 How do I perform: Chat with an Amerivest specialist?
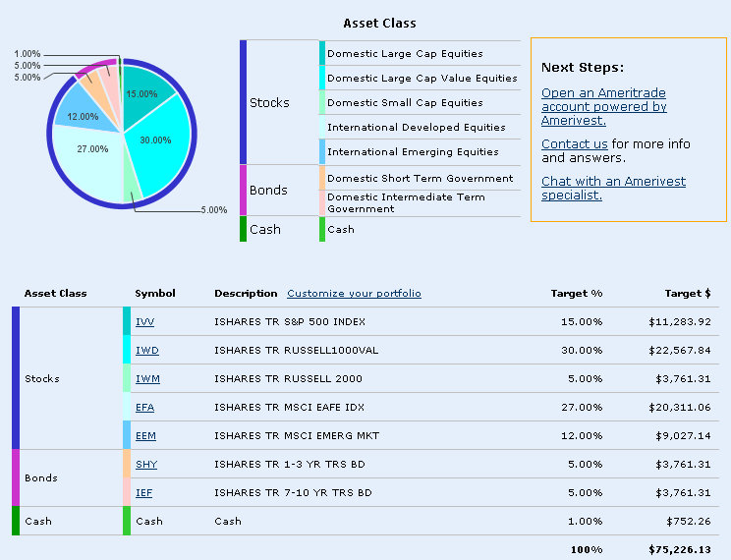tap(613, 188)
